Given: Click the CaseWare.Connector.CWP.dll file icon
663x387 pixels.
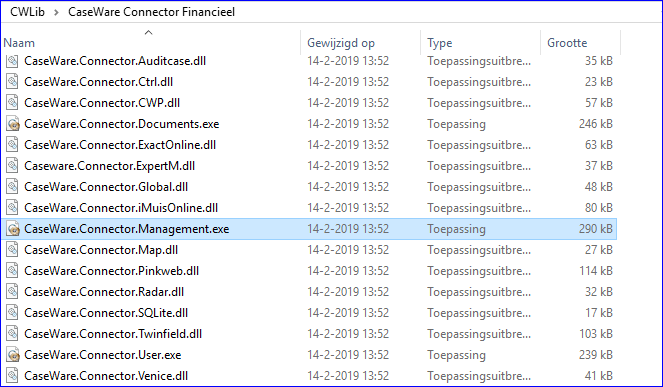Looking at the screenshot, I should [12, 103].
